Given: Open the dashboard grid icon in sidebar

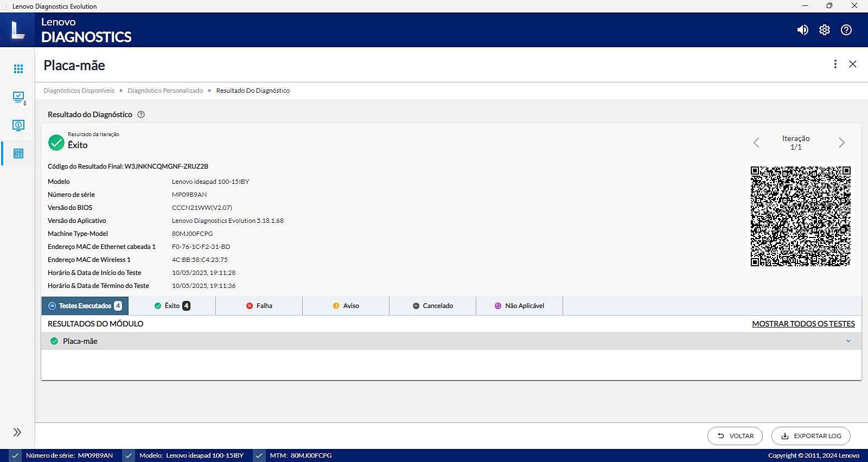Looking at the screenshot, I should pyautogui.click(x=18, y=69).
